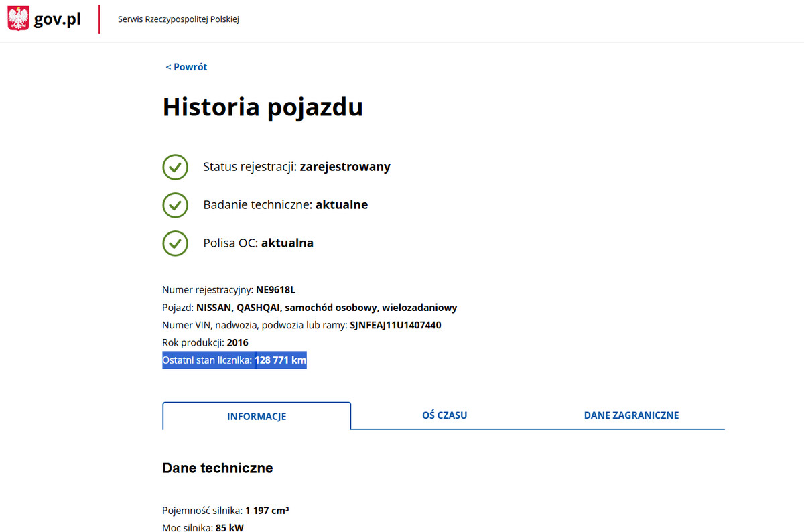
Task: Open the DANE ZAGRANICZNE tab
Action: (x=631, y=415)
